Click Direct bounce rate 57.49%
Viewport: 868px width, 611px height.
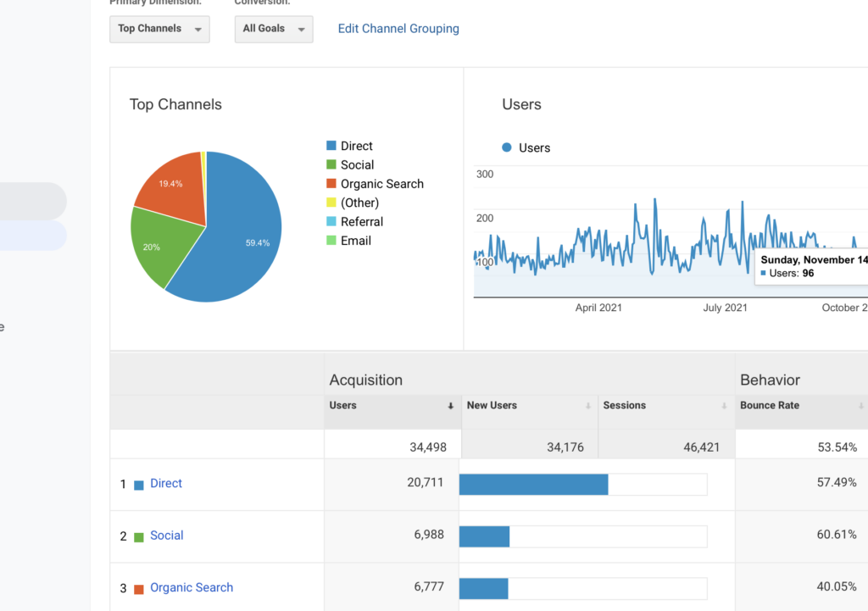tap(837, 482)
